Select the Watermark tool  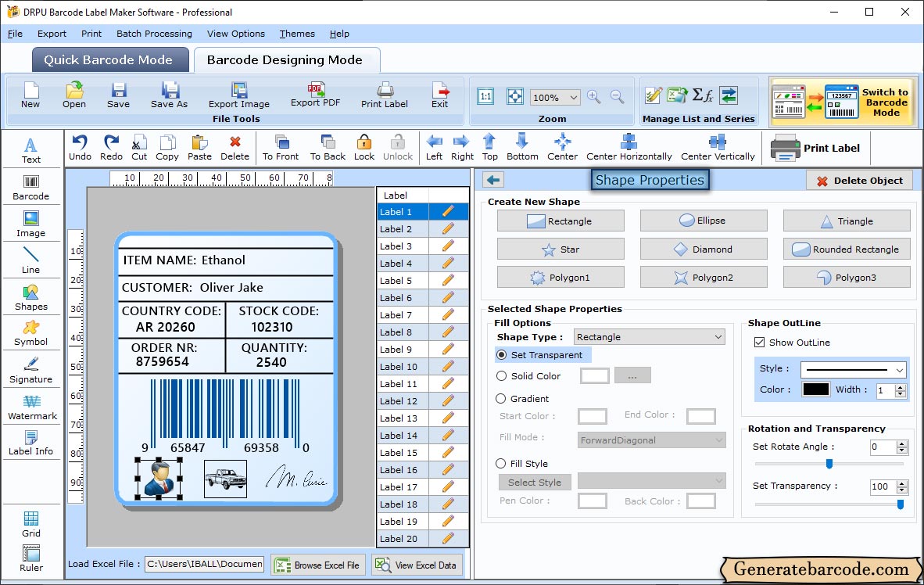pyautogui.click(x=32, y=407)
